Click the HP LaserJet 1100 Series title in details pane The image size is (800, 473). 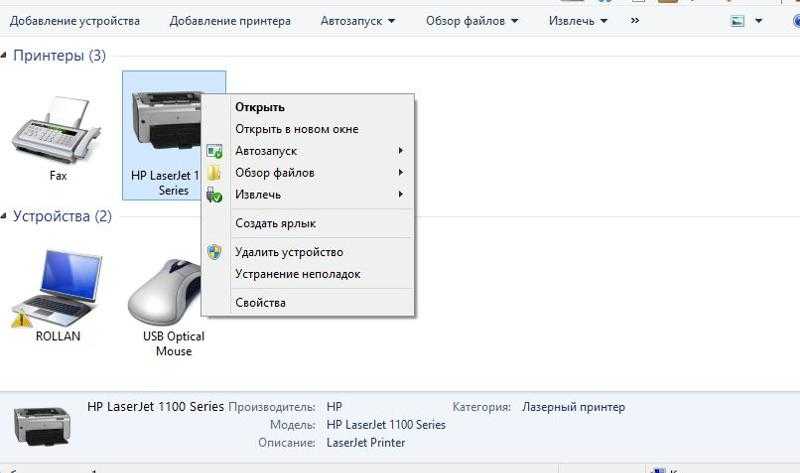[156, 407]
